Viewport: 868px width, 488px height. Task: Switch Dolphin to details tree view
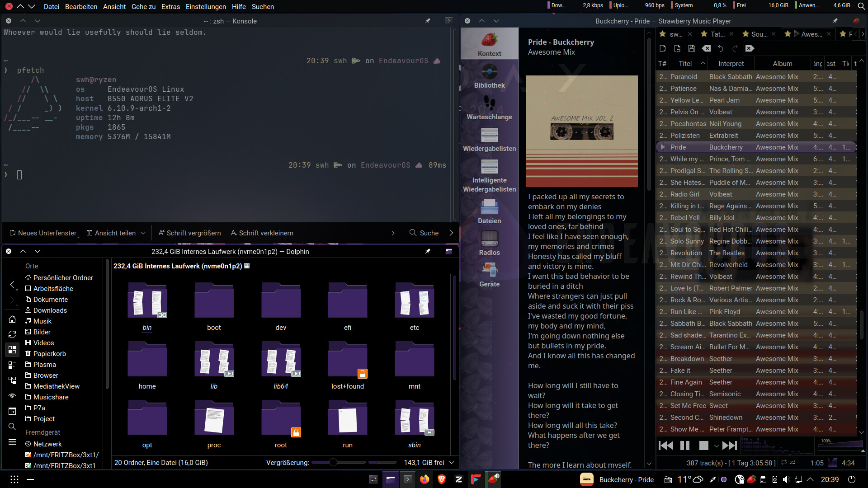pos(12,380)
